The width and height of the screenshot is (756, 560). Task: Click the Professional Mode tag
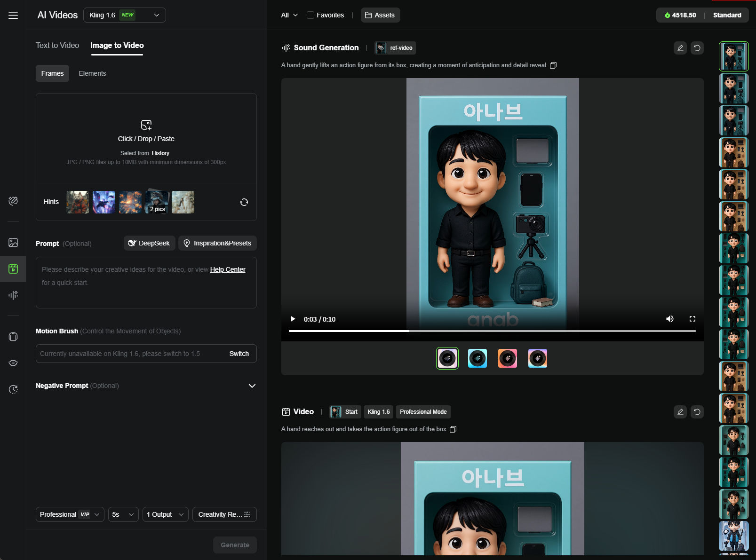423,412
